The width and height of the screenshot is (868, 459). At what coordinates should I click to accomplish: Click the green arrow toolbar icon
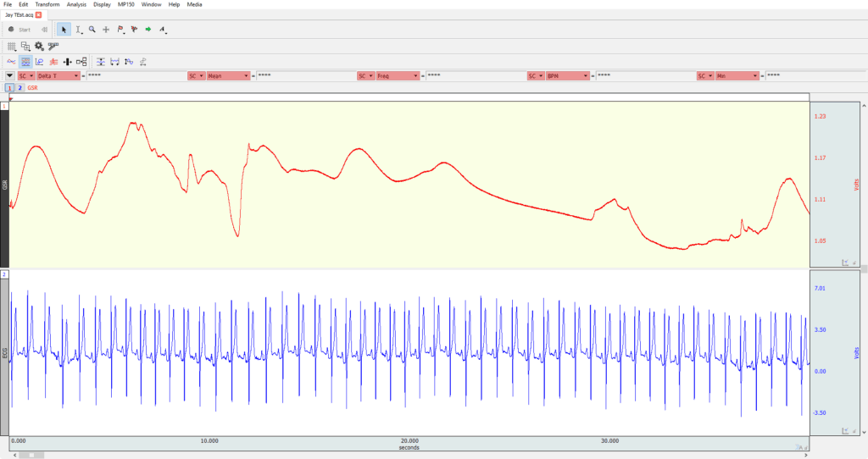coord(148,30)
